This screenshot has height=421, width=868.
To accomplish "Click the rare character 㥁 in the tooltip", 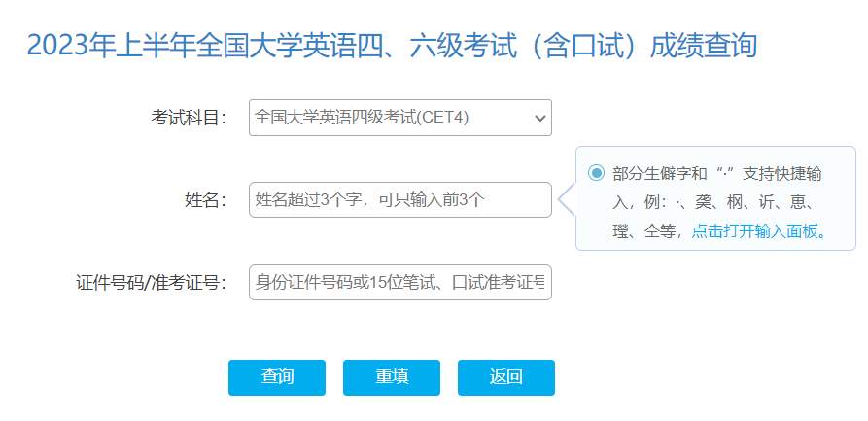I will pyautogui.click(x=801, y=203).
